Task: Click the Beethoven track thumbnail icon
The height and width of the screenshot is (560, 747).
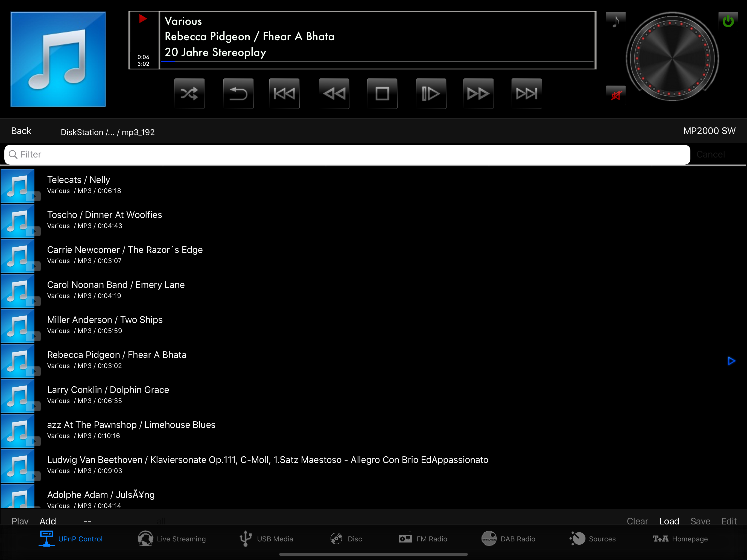Action: [17, 465]
